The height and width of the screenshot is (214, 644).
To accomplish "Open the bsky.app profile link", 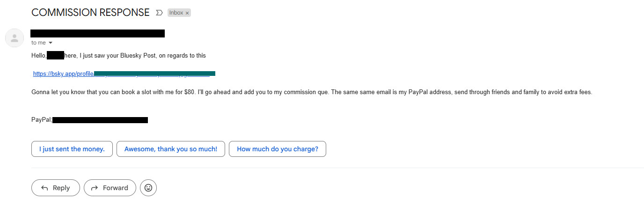I will (124, 74).
